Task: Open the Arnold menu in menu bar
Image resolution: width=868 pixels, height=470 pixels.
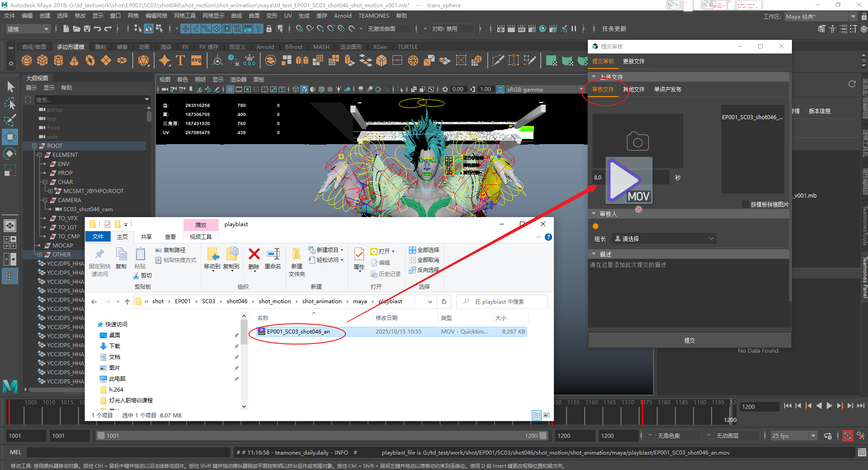Action: [x=342, y=16]
